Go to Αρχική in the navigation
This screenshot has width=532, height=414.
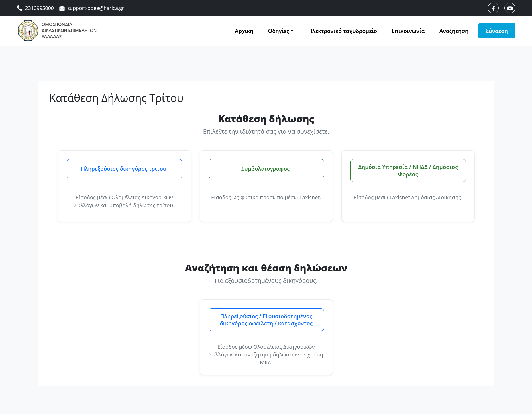[x=244, y=31]
